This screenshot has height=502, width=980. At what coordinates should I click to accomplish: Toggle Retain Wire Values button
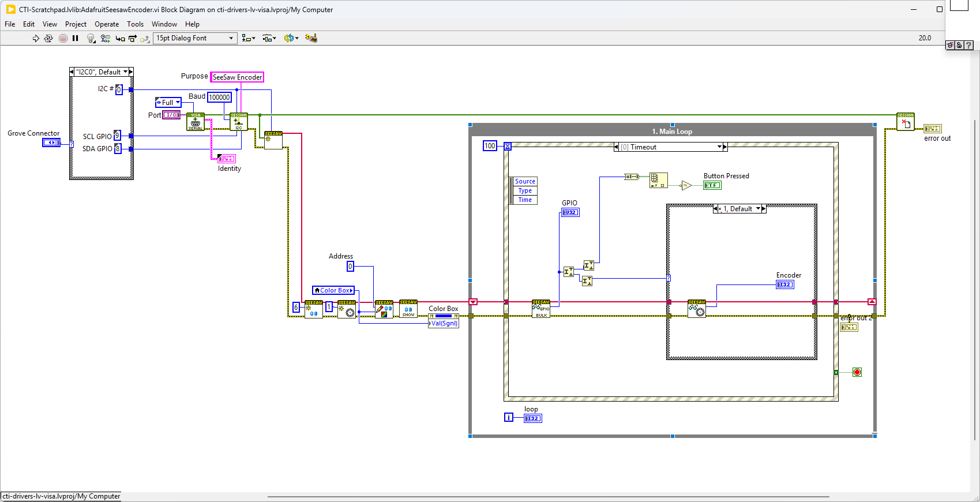(x=105, y=38)
